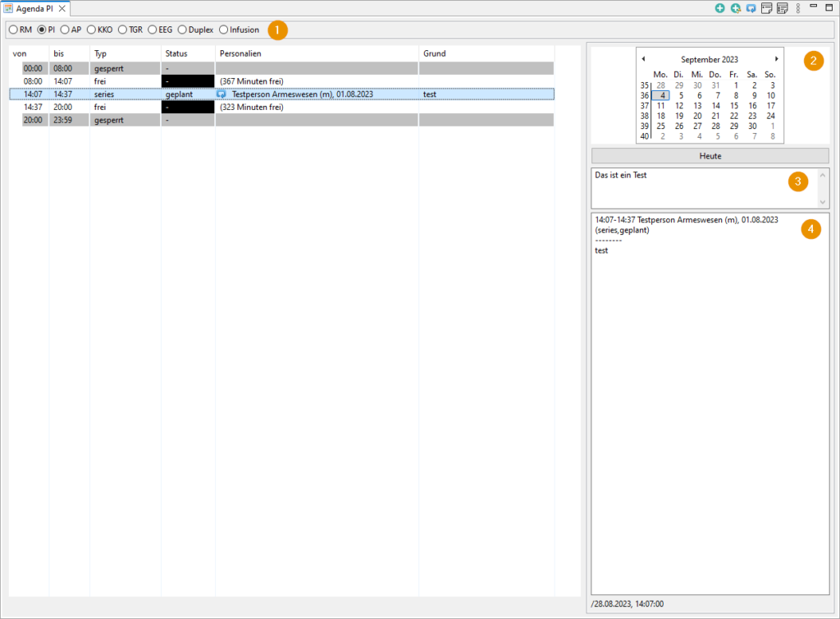Click the plus icon with small badge
The width and height of the screenshot is (840, 619).
coord(735,8)
